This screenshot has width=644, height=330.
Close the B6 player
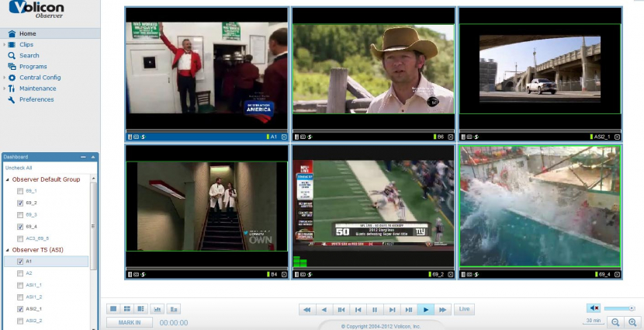point(451,137)
